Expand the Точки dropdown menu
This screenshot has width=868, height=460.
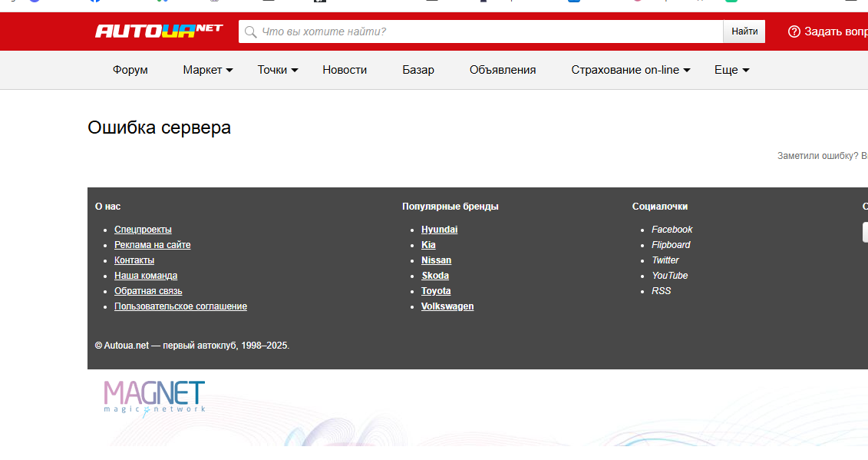(278, 70)
